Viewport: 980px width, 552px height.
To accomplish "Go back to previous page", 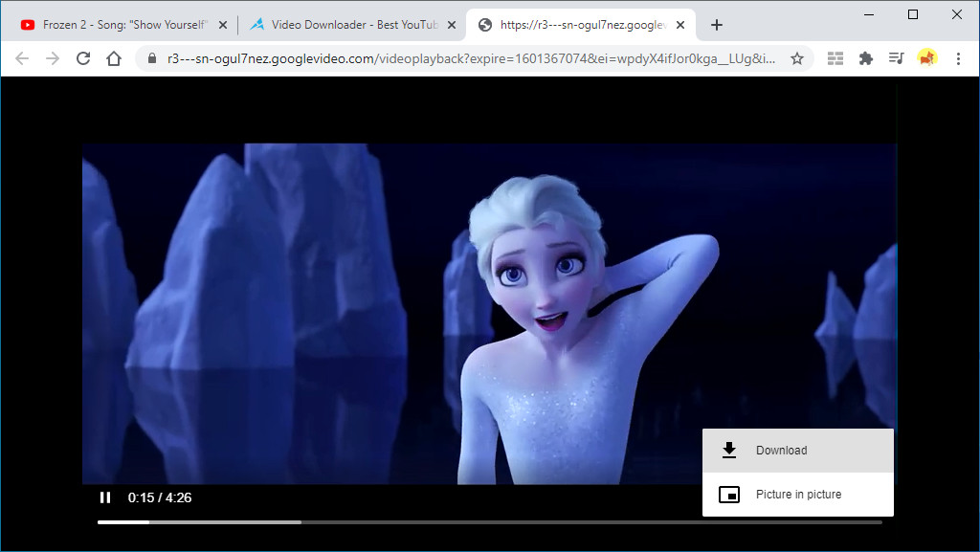I will coord(22,58).
